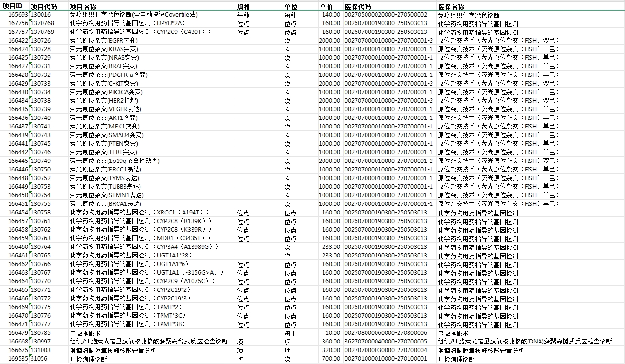Select project code 130754
The image size is (625, 364).
41,195
